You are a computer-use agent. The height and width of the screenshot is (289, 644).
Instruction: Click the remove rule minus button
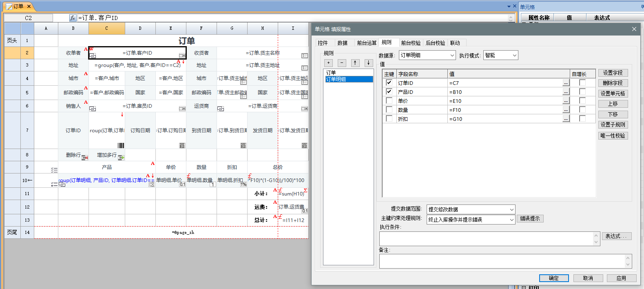pyautogui.click(x=342, y=63)
